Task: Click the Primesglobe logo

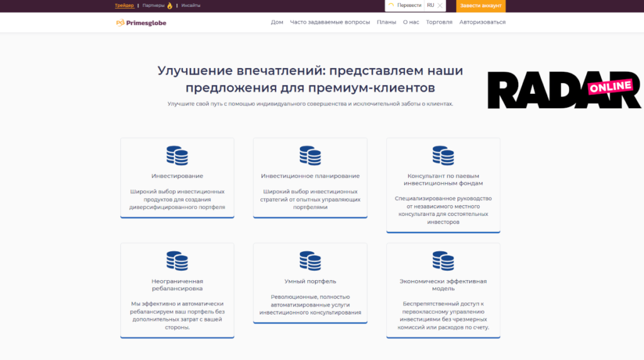Action: [x=141, y=23]
